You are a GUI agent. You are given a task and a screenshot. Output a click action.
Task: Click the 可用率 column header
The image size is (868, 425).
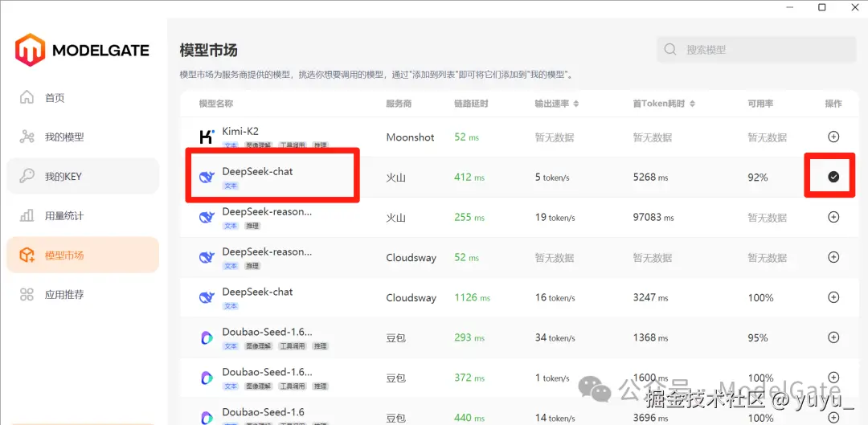760,104
